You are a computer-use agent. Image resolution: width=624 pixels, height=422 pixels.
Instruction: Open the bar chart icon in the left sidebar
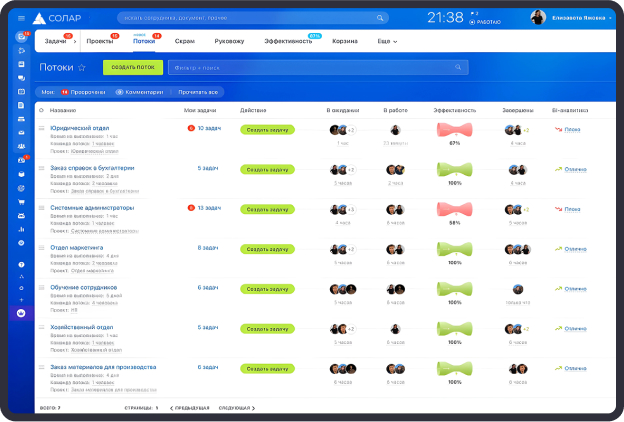(x=21, y=229)
